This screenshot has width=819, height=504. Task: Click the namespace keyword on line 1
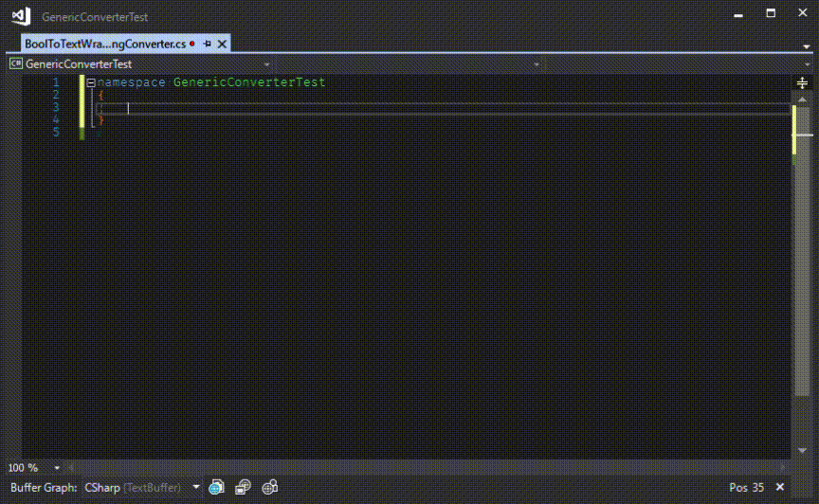coord(131,82)
